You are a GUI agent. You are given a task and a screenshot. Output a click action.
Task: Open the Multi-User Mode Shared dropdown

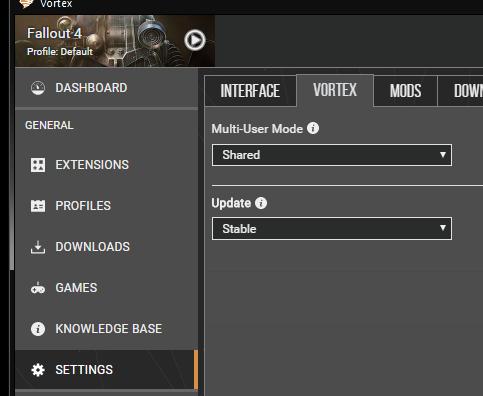coord(332,155)
